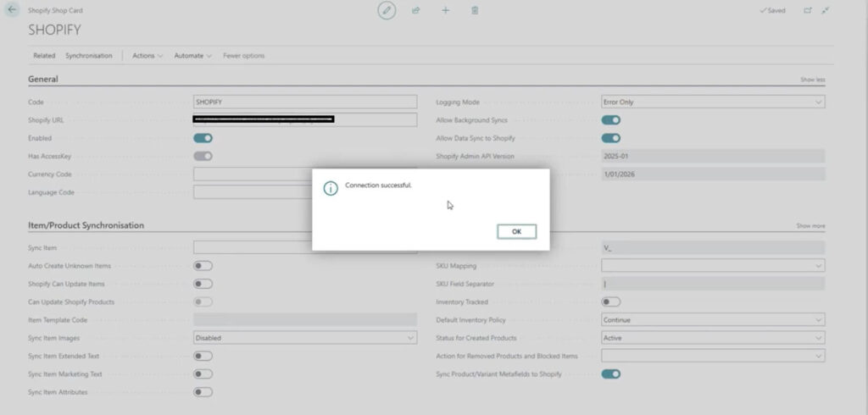Click the Item Template Code field
The image size is (868, 415).
305,320
